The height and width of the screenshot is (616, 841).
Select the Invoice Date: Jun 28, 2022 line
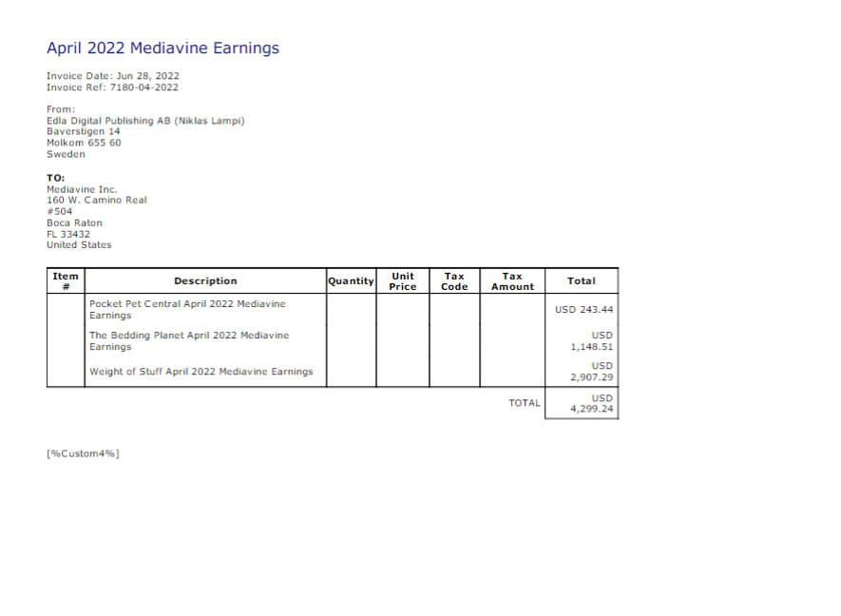[113, 76]
